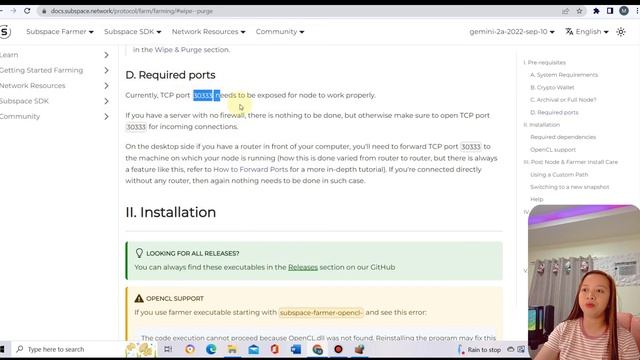Go to Help in table of contents

coord(537,199)
